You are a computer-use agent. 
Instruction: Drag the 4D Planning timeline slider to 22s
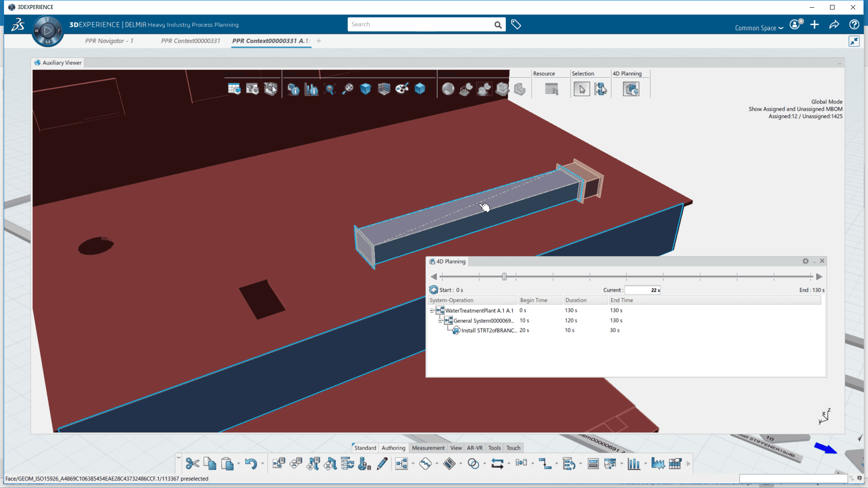[x=505, y=277]
